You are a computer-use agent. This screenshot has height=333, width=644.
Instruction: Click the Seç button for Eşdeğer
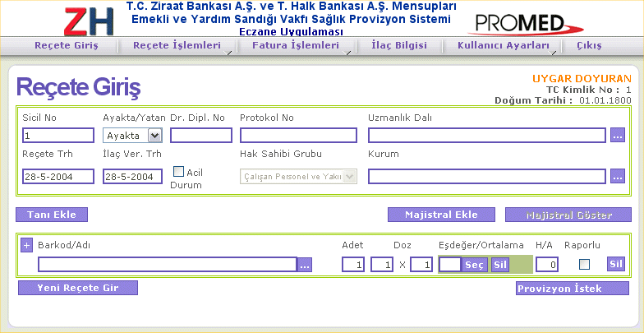[x=475, y=265]
